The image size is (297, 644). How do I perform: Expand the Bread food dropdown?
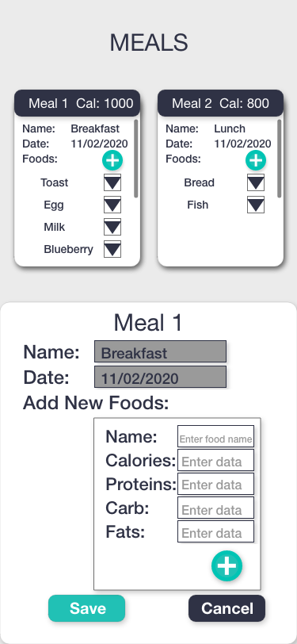pos(256,182)
